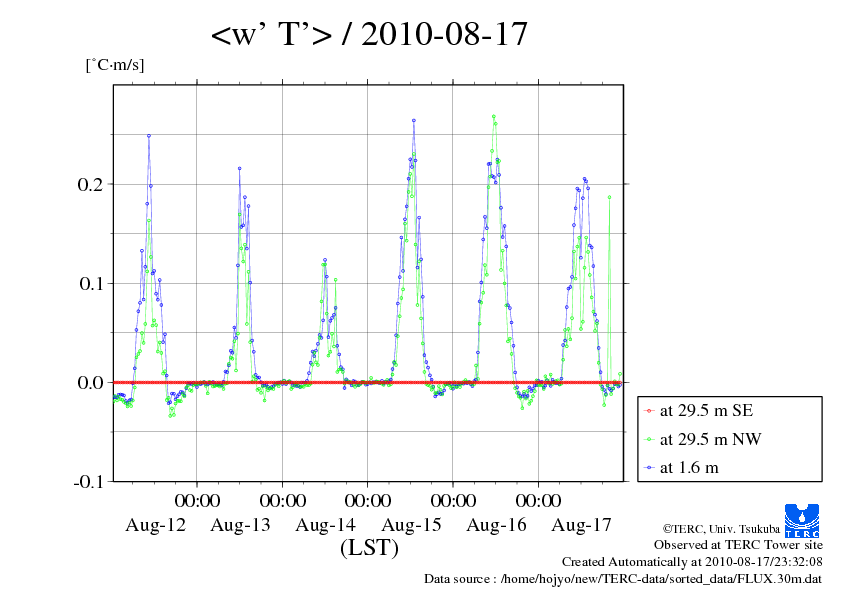Click the y-axis value 0.0
This screenshot has height=595, width=842.
pos(90,382)
